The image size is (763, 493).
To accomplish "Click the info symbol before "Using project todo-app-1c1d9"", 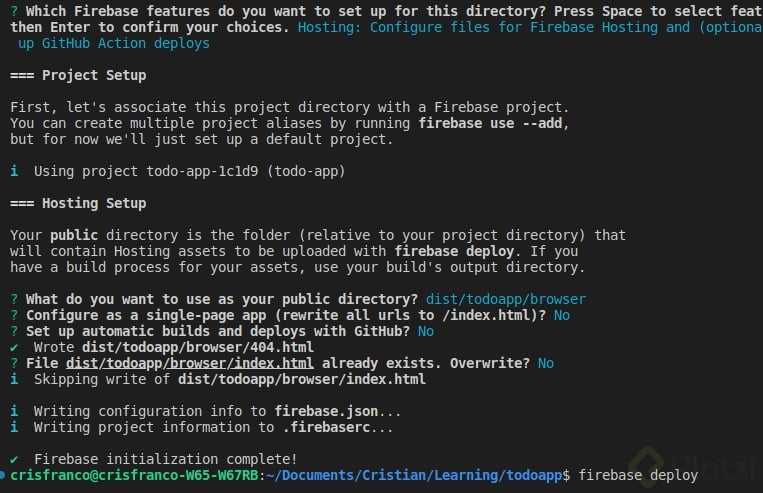I will [14, 171].
